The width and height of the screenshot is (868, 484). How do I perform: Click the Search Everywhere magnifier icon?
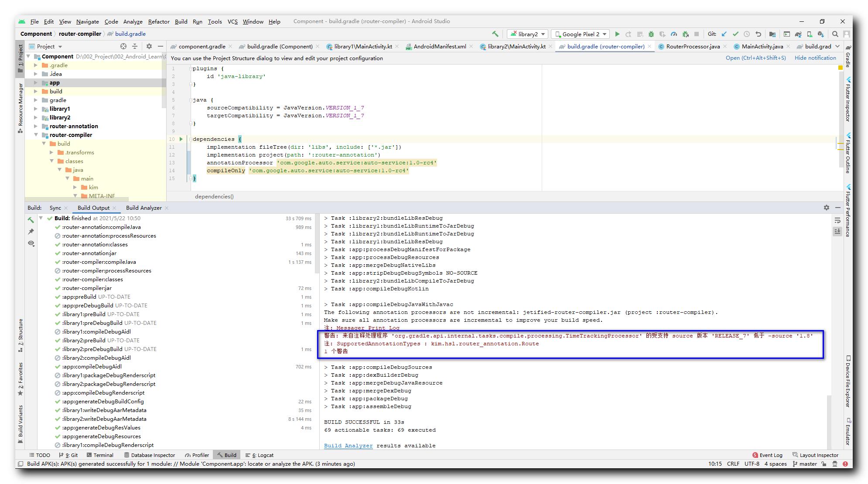click(835, 34)
